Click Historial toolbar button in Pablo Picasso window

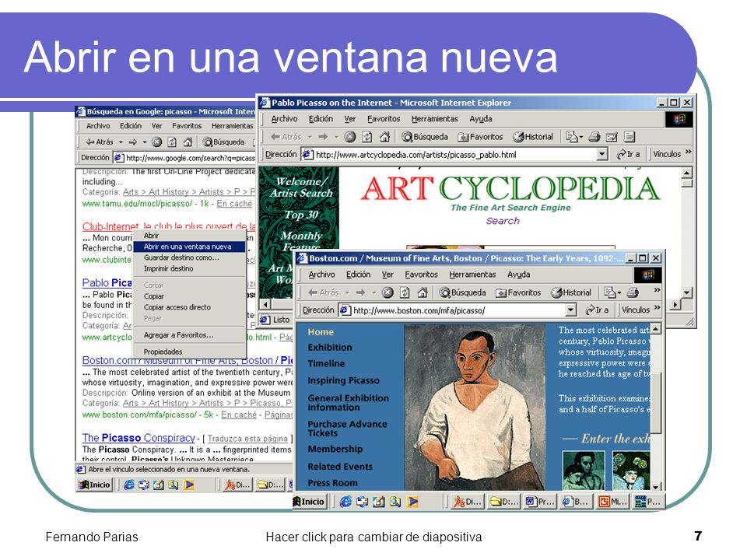(x=532, y=137)
